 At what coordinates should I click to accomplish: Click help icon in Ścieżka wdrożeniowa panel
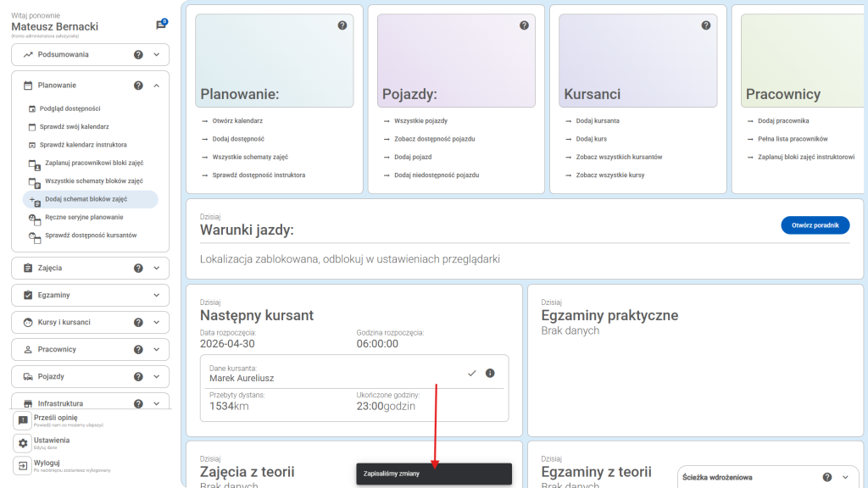[x=827, y=477]
